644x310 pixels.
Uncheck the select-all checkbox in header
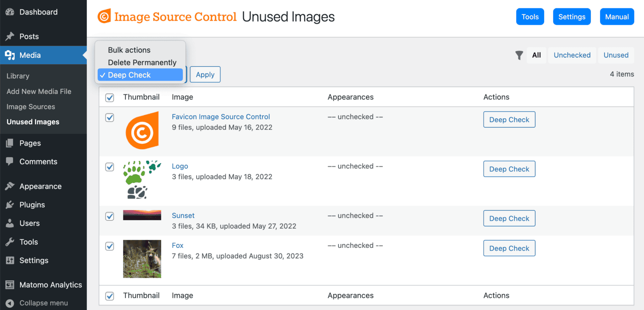(x=109, y=97)
